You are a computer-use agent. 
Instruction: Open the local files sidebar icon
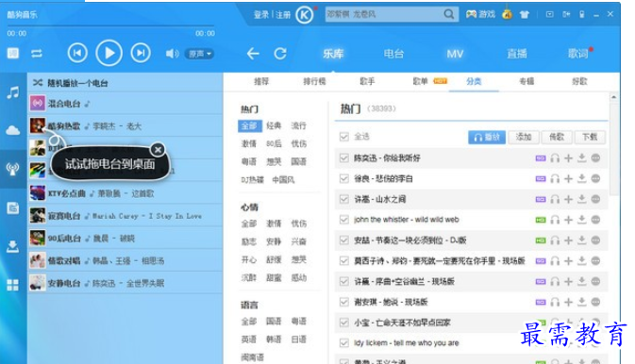[13, 208]
